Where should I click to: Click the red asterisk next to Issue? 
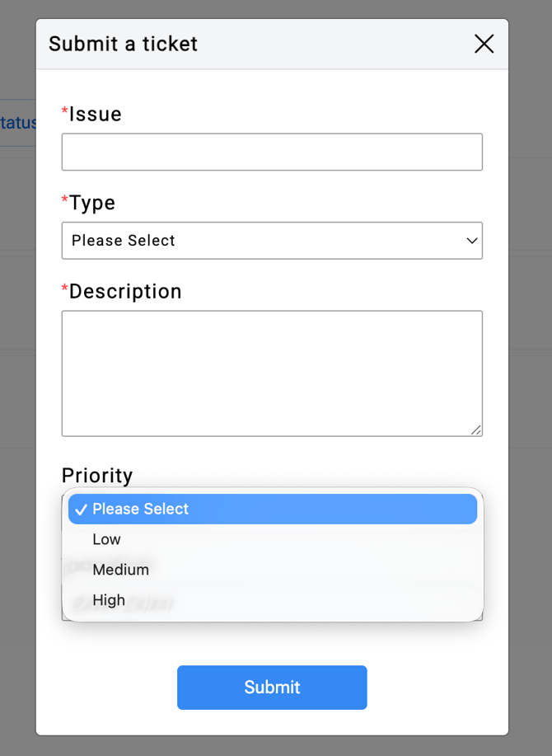pos(65,111)
